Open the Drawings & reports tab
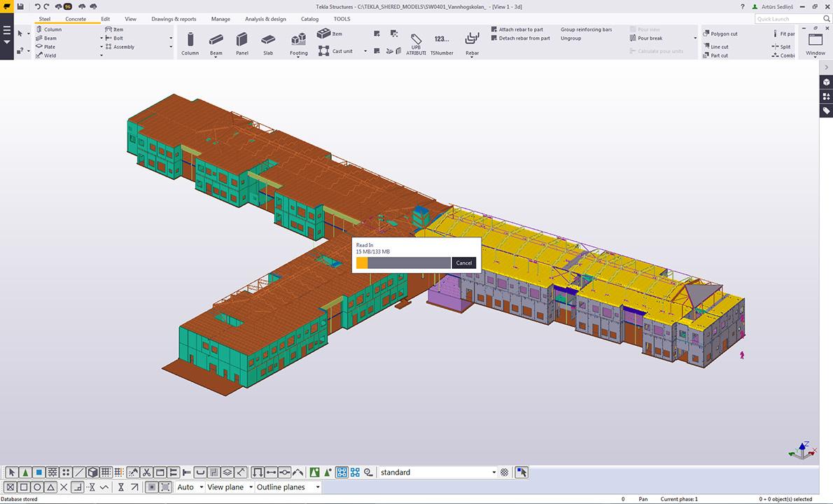This screenshot has height=504, width=833. click(x=174, y=19)
